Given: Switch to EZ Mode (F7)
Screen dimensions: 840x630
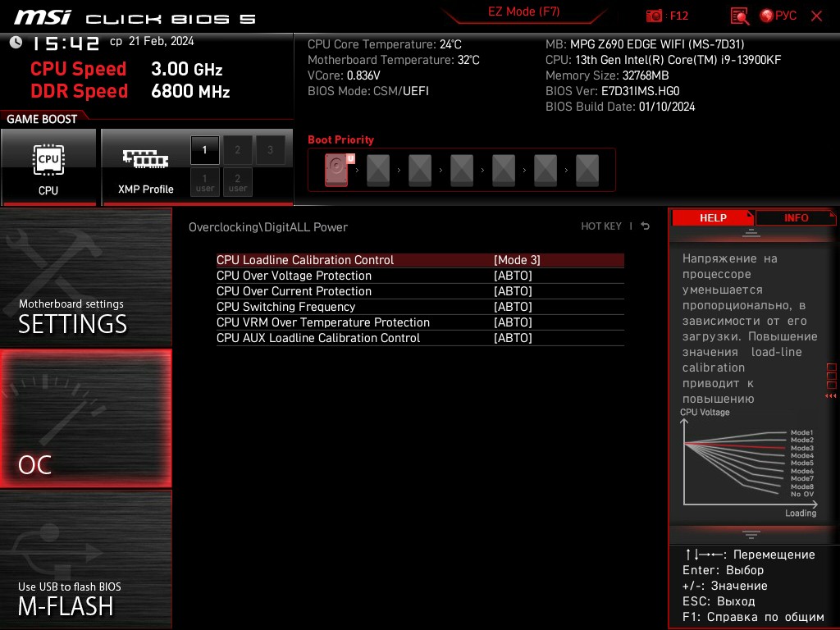Looking at the screenshot, I should (523, 11).
